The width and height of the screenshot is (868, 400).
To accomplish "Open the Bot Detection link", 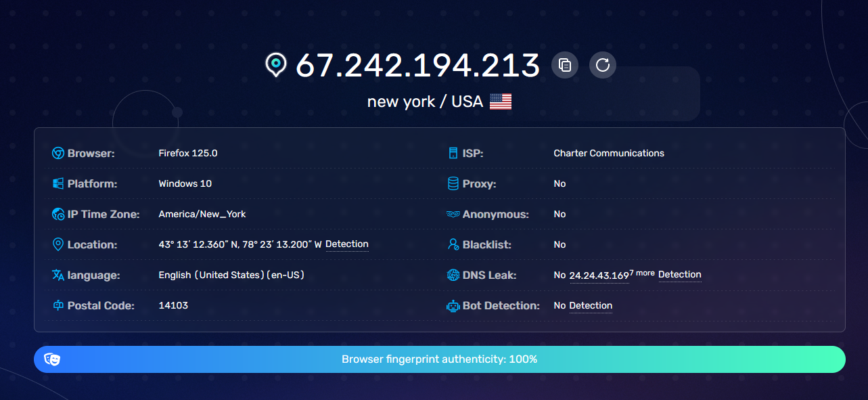I will pos(591,306).
